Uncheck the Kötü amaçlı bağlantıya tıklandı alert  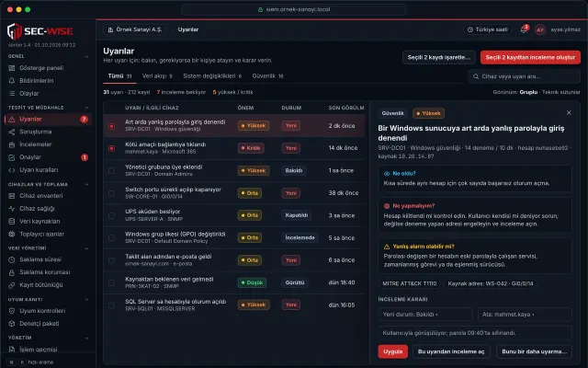click(x=111, y=148)
